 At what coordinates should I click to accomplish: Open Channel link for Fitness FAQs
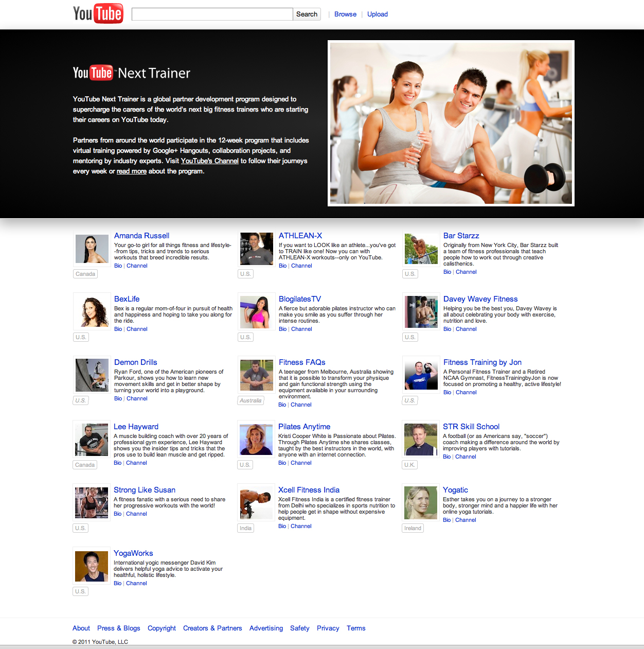pos(301,405)
